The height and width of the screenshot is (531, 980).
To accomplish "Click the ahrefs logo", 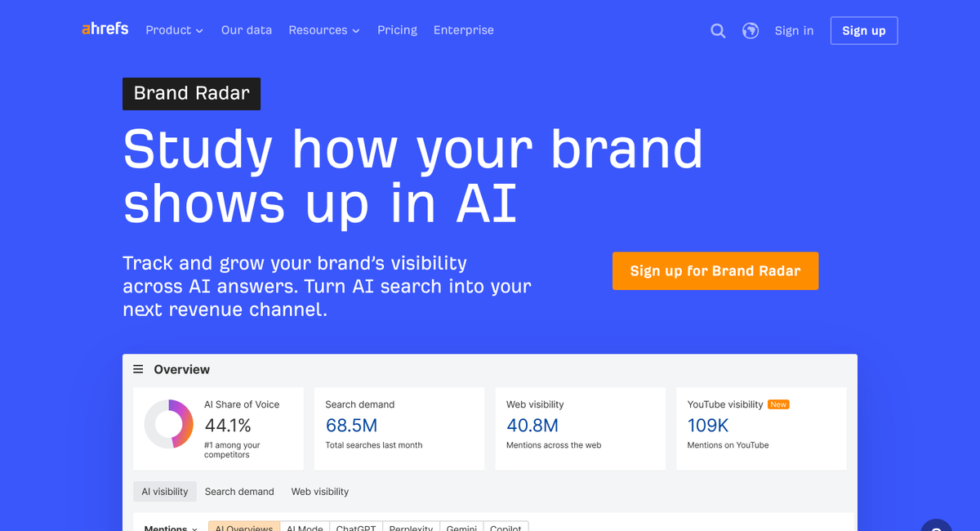I will 105,29.
